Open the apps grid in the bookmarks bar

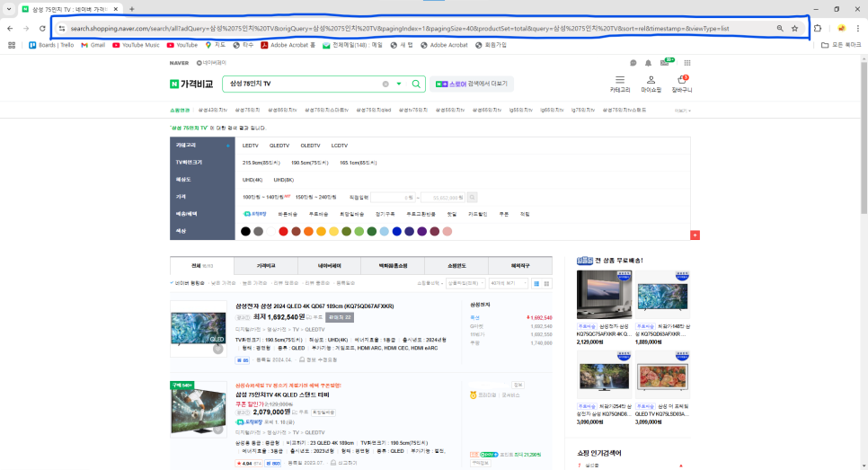pos(12,45)
